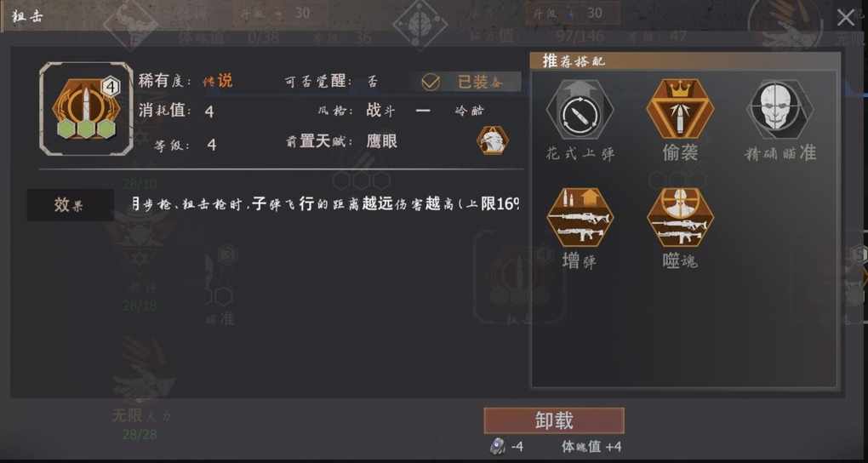Close the 狙击 talent detail window
868x463 pixels.
845,18
